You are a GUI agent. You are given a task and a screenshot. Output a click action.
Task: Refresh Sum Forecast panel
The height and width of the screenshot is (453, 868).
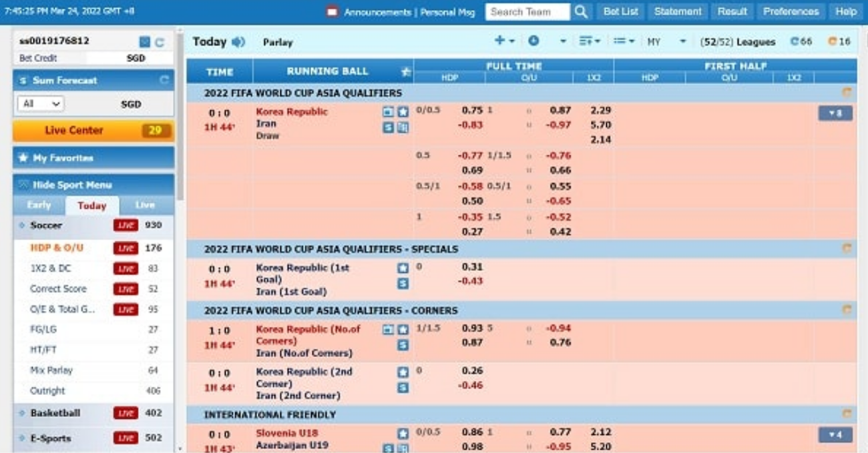[164, 80]
